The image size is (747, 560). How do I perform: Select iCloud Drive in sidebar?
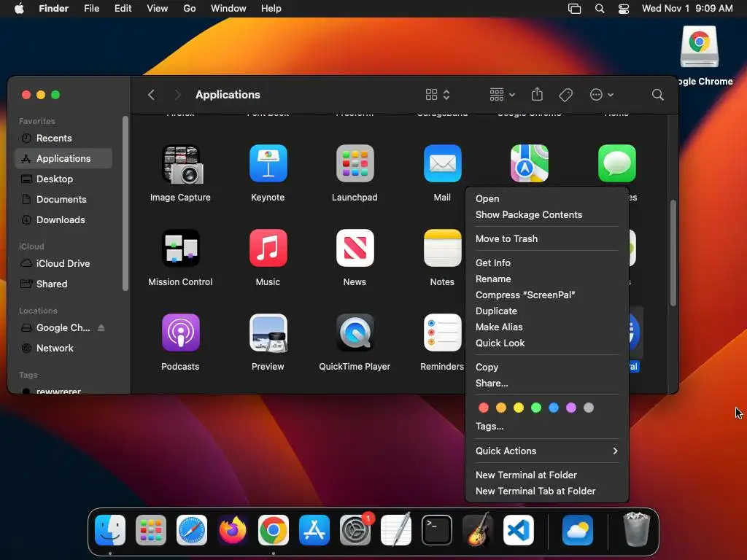coord(63,263)
